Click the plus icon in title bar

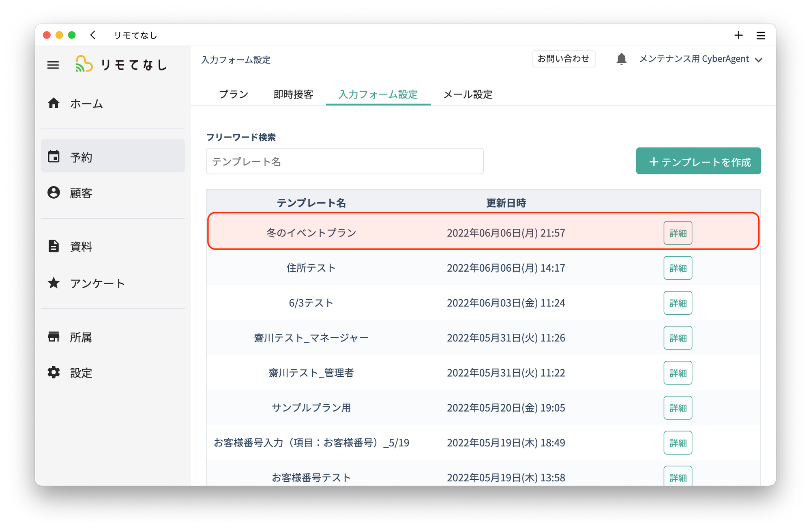pyautogui.click(x=738, y=35)
